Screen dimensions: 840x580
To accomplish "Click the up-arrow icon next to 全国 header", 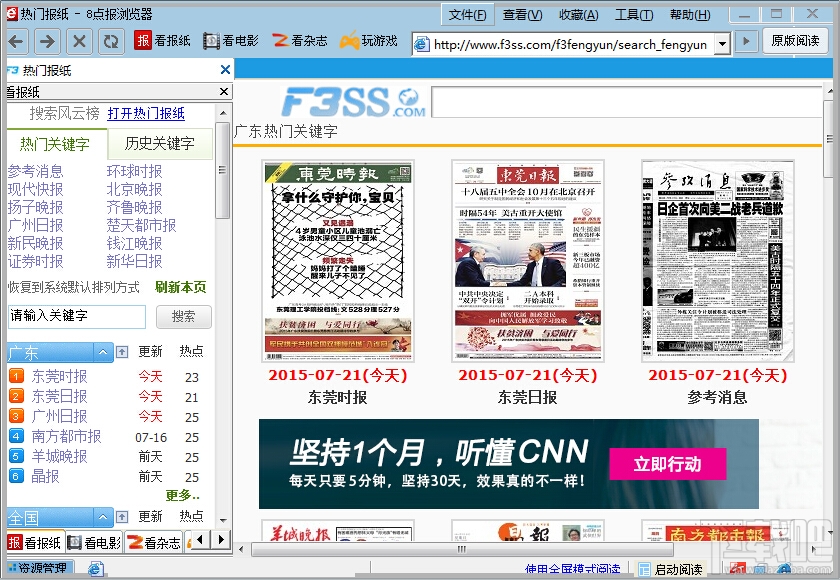I will click(122, 517).
